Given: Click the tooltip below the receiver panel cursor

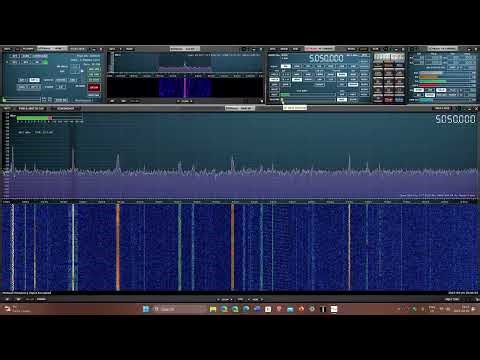Looking at the screenshot, I should (x=295, y=108).
